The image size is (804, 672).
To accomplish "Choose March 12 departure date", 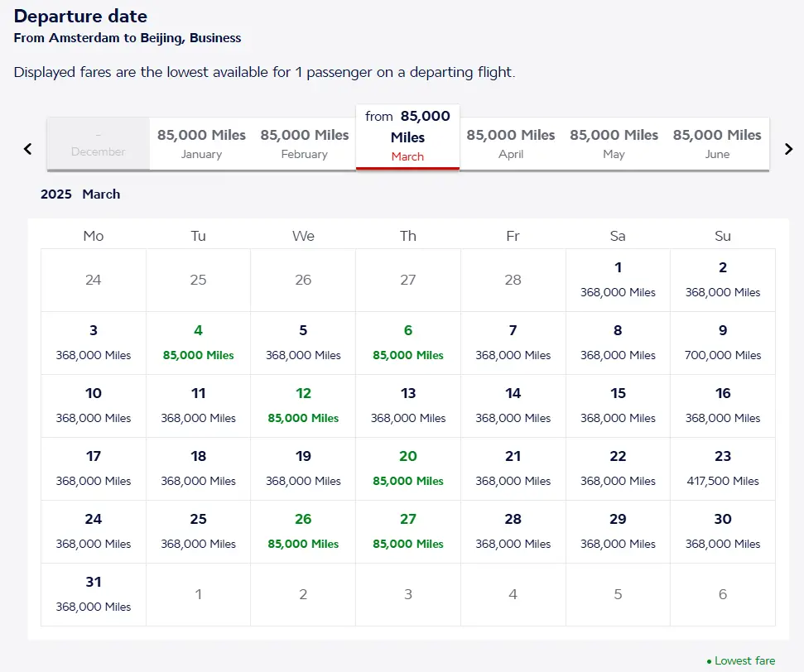I will click(303, 406).
